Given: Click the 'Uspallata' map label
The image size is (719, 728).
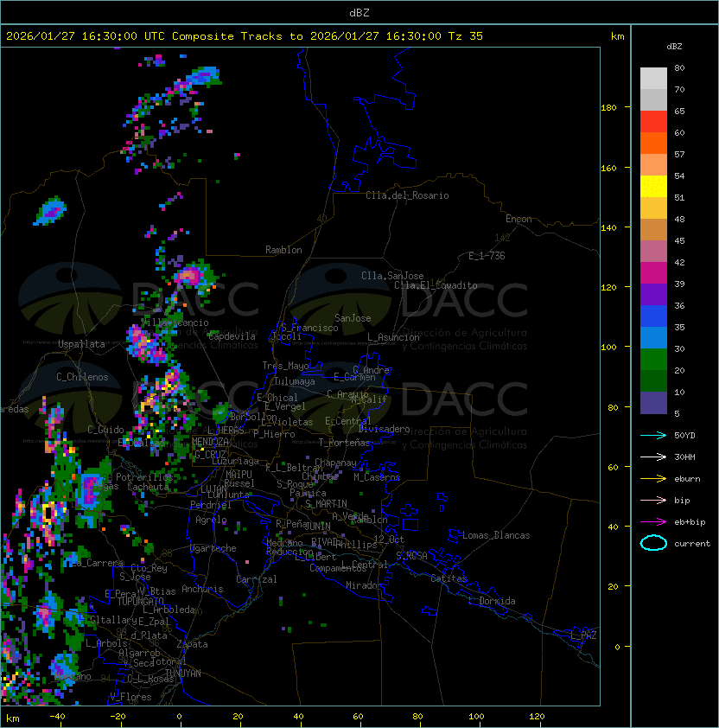Looking at the screenshot, I should tap(81, 344).
